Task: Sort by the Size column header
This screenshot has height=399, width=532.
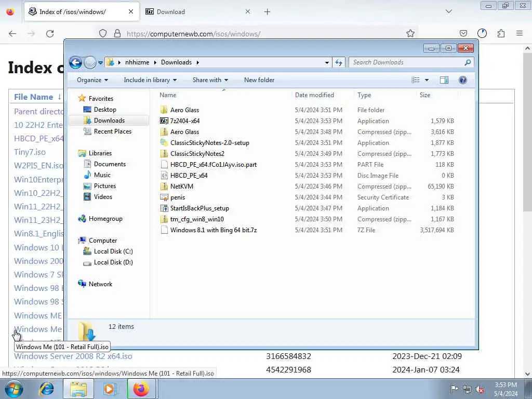Action: click(x=425, y=95)
